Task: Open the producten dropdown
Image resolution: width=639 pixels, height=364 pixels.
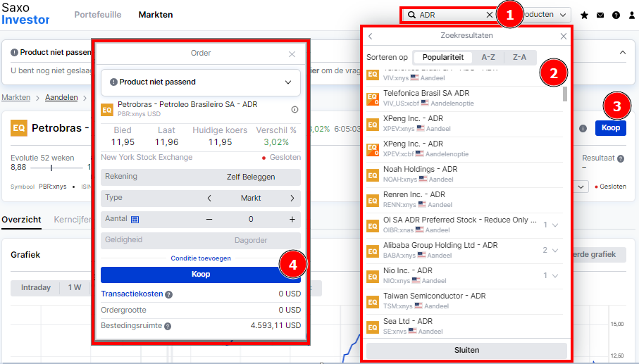Action: [546, 15]
